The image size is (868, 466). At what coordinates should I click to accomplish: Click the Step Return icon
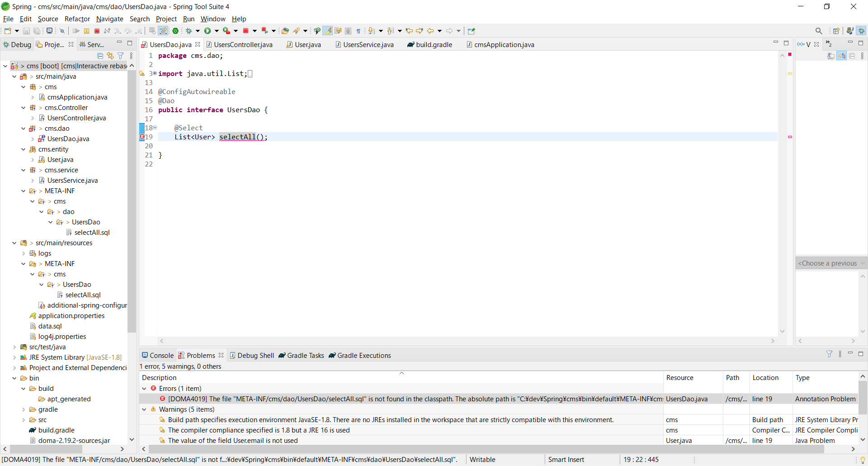pos(139,31)
